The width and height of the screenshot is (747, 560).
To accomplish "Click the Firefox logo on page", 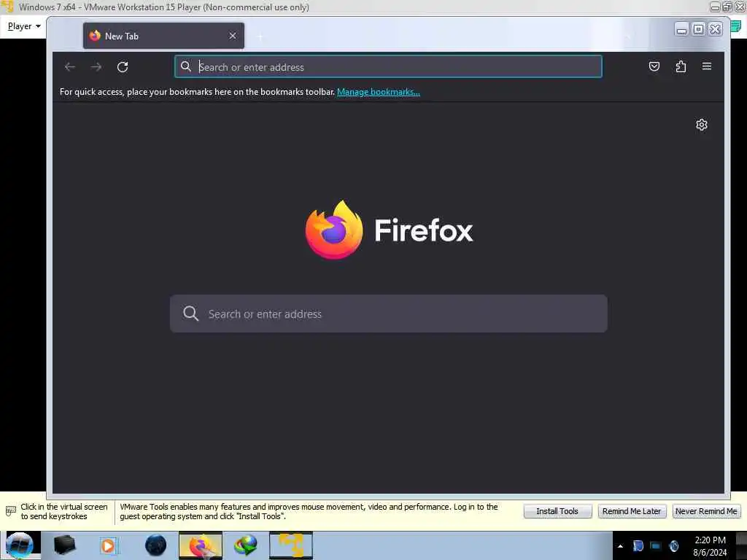I will (x=334, y=230).
